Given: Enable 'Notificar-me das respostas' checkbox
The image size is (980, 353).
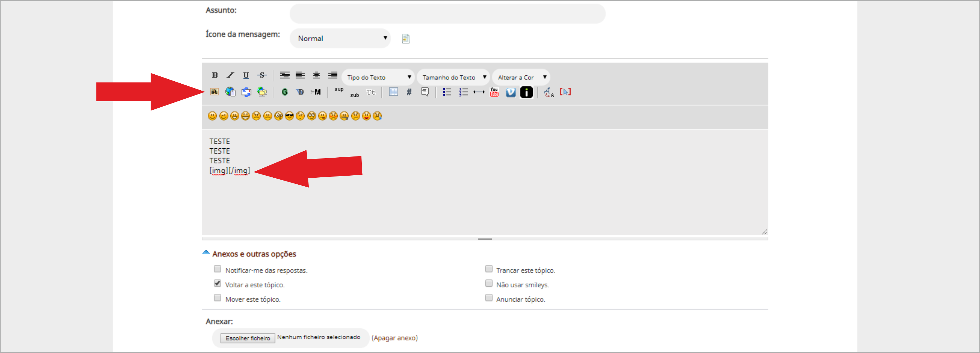Looking at the screenshot, I should [217, 269].
